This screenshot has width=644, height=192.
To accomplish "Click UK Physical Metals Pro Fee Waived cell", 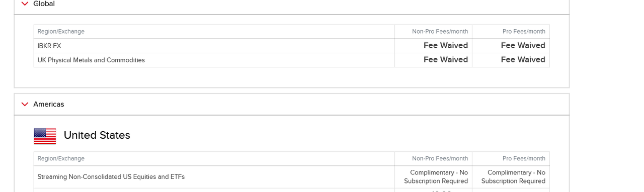I will click(523, 60).
